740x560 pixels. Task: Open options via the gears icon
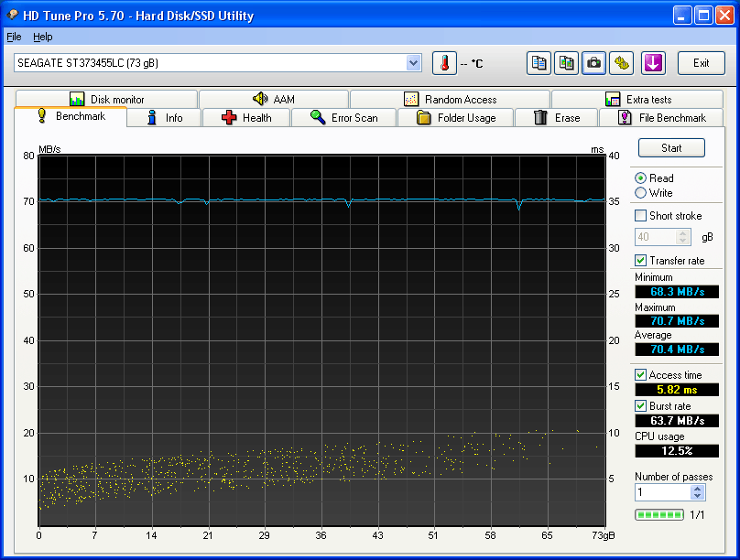click(x=622, y=63)
